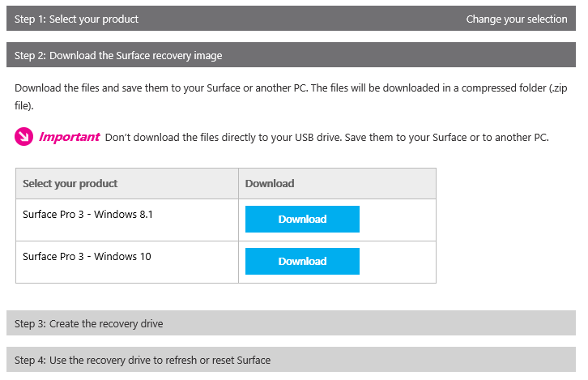588x380 pixels.
Task: Click the 'file).' text on second line
Action: pos(24,105)
